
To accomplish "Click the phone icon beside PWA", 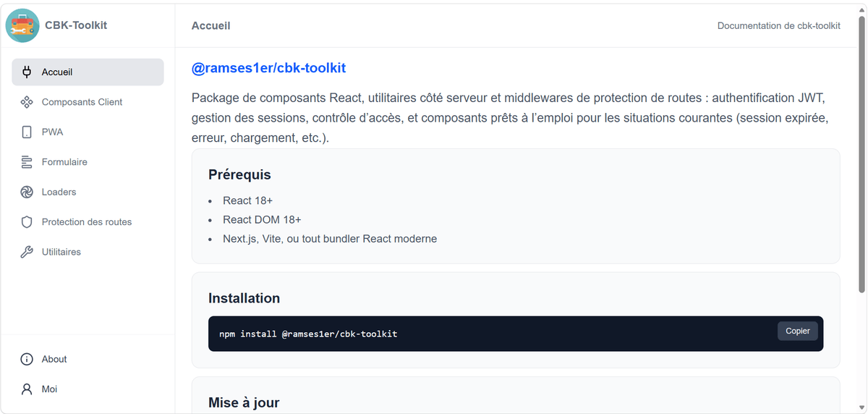I will coord(27,132).
